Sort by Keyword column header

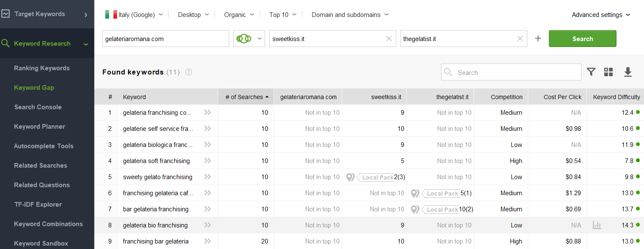point(168,97)
